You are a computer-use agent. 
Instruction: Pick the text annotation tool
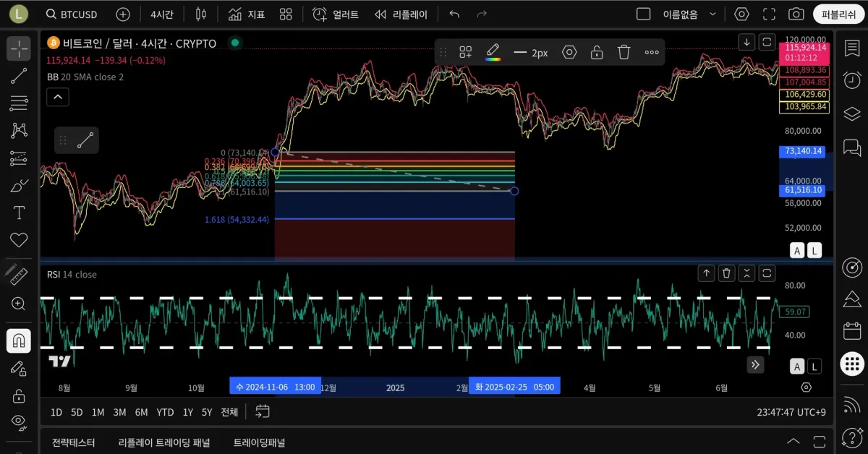pyautogui.click(x=19, y=213)
